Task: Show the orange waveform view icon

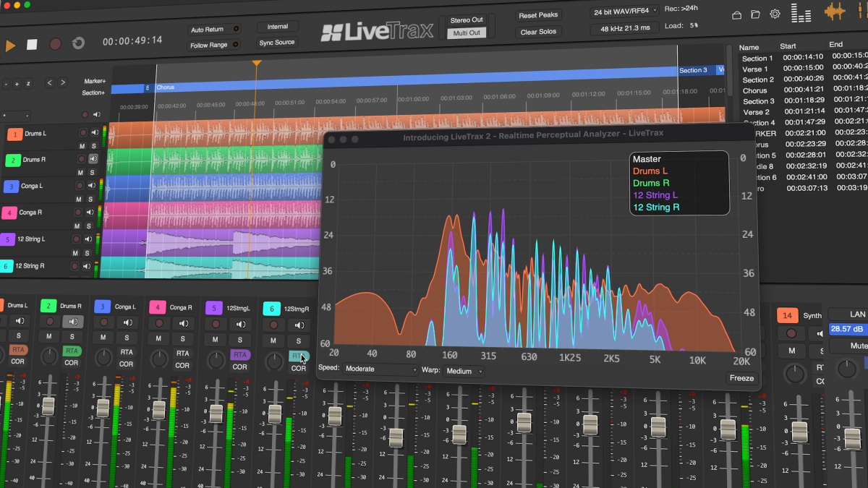Action: coord(835,12)
